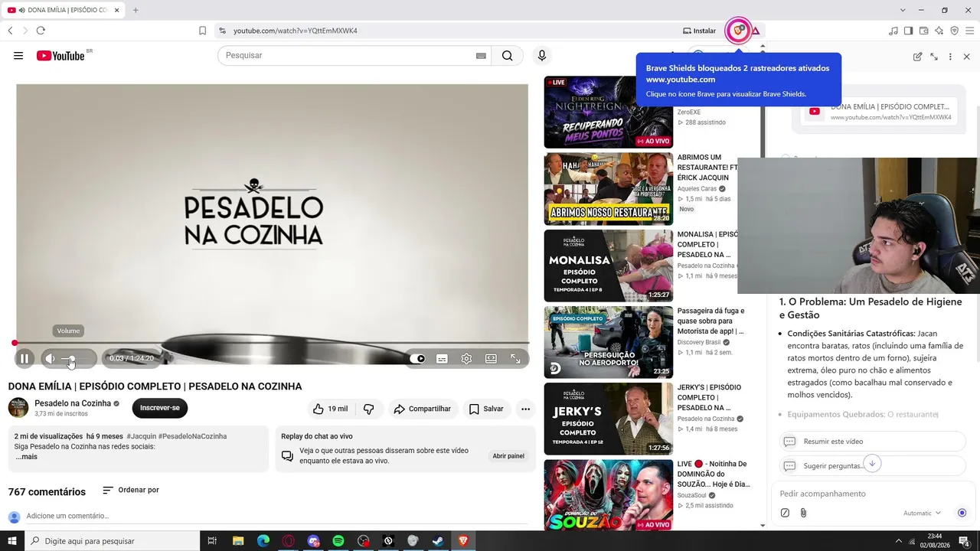The width and height of the screenshot is (980, 551).
Task: Open the Elden Ring Nightreign live thumbnail
Action: click(x=609, y=112)
